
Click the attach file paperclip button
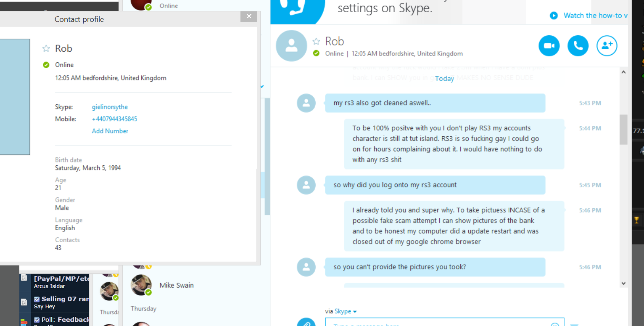[306, 323]
